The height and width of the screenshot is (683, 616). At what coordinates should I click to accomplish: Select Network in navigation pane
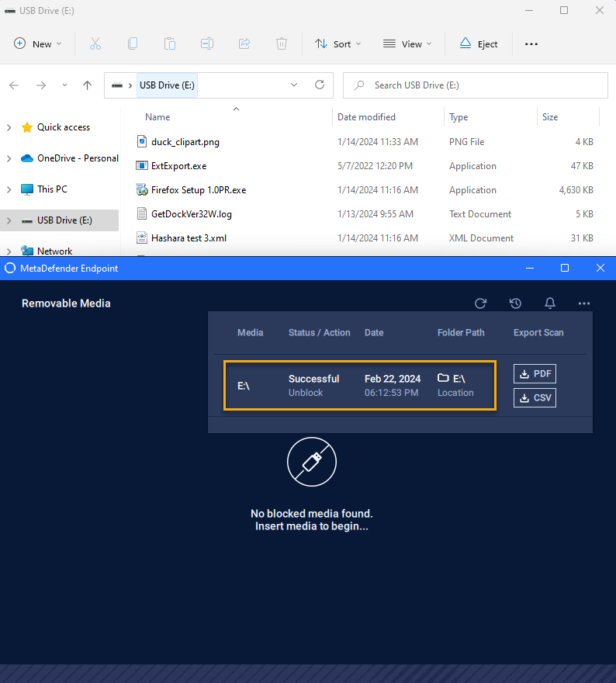(x=46, y=251)
